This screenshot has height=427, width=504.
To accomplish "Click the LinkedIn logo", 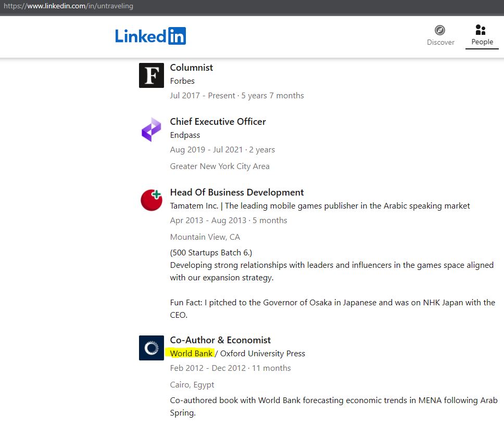I will [150, 36].
